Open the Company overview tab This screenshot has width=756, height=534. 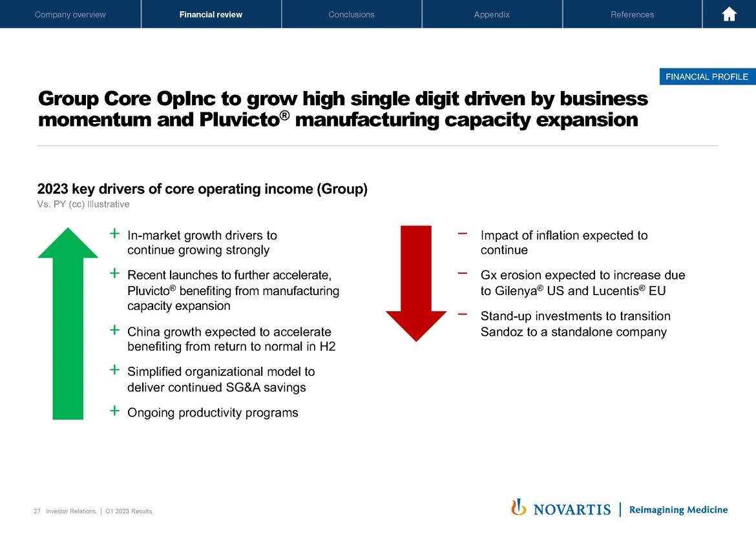(70, 14)
